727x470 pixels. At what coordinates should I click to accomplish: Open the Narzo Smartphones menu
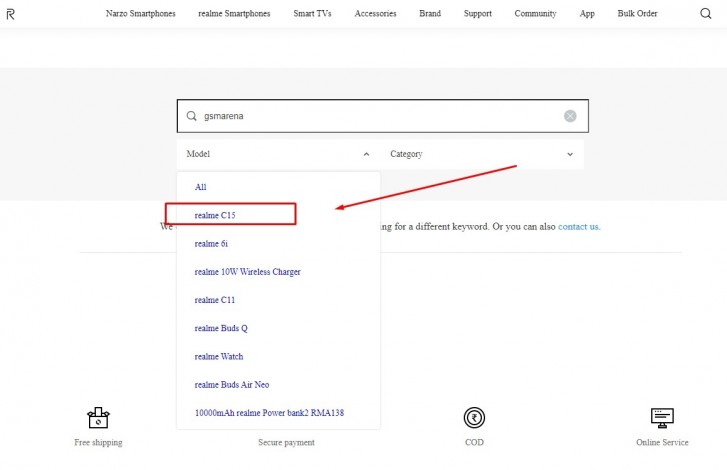(140, 13)
